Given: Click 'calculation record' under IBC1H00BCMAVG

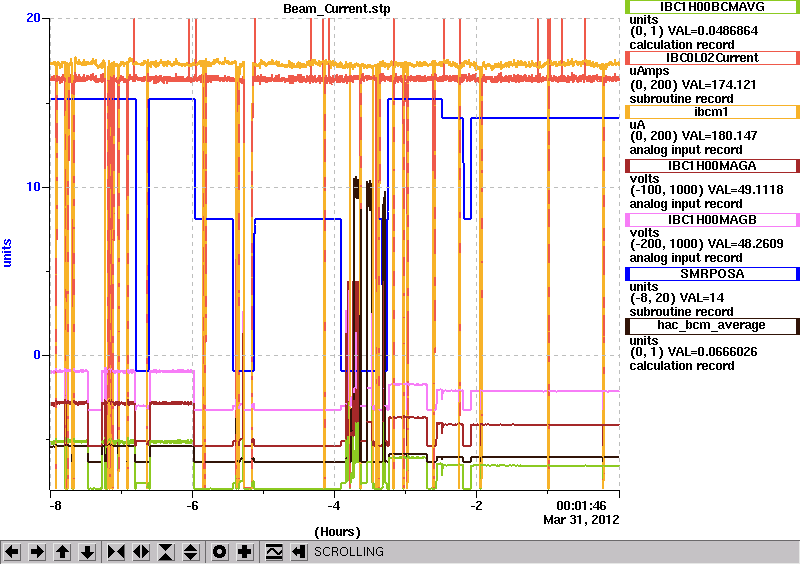Looking at the screenshot, I should pos(682,44).
